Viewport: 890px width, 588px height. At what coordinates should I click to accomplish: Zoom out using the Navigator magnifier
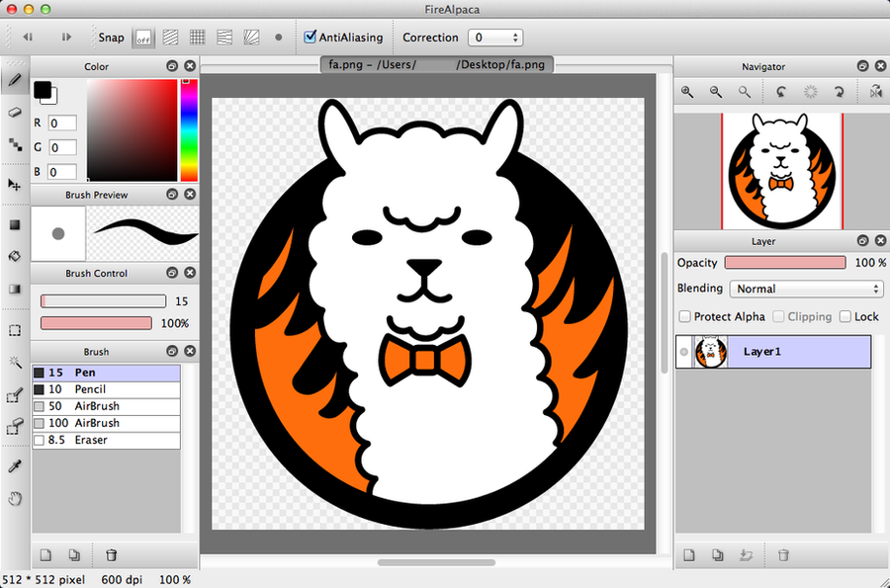716,92
